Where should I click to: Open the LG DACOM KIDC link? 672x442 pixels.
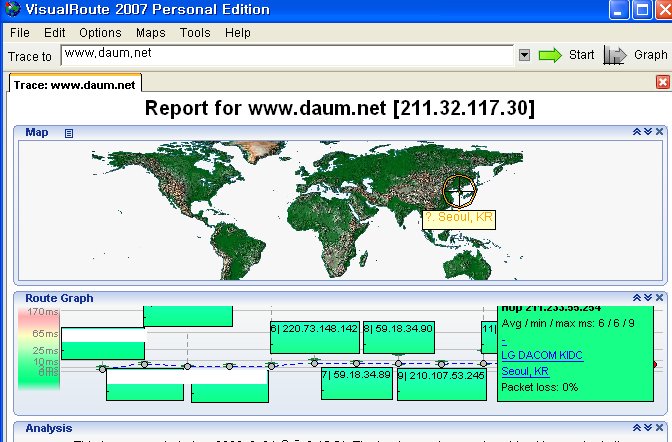542,355
